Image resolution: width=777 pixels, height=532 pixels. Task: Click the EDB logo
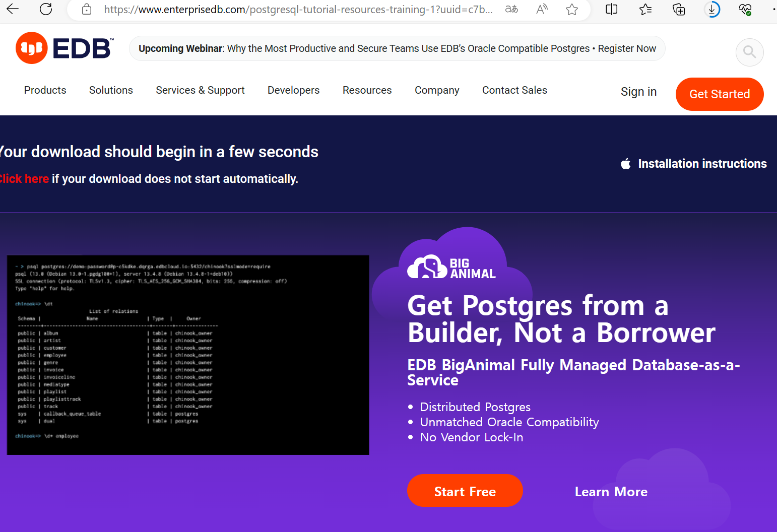[64, 48]
